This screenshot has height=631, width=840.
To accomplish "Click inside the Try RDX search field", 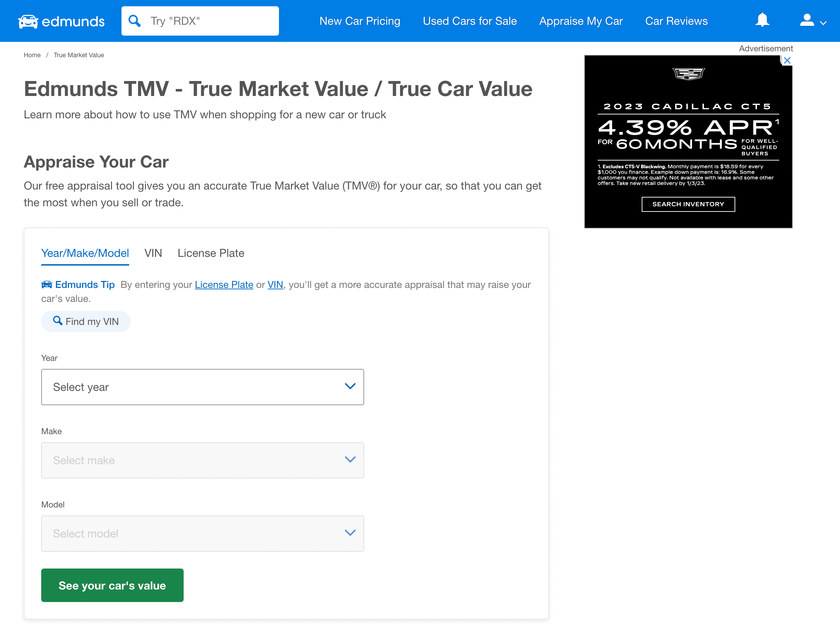I will [x=209, y=21].
